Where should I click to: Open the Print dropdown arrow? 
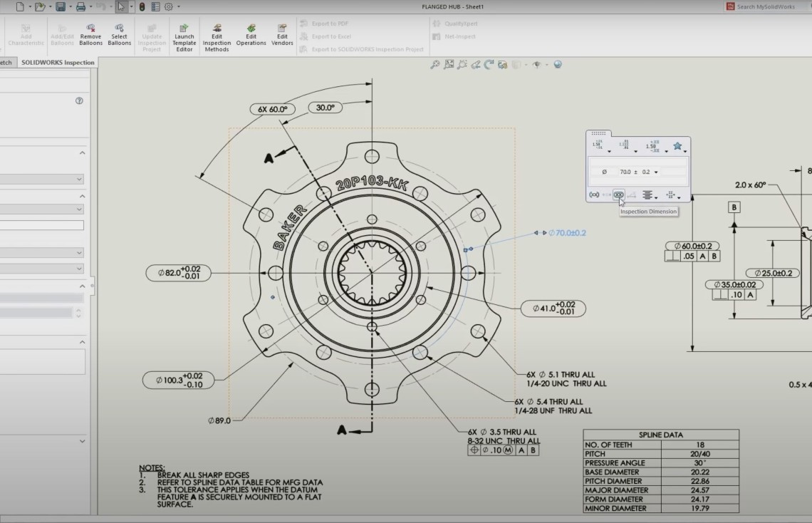[x=90, y=6]
